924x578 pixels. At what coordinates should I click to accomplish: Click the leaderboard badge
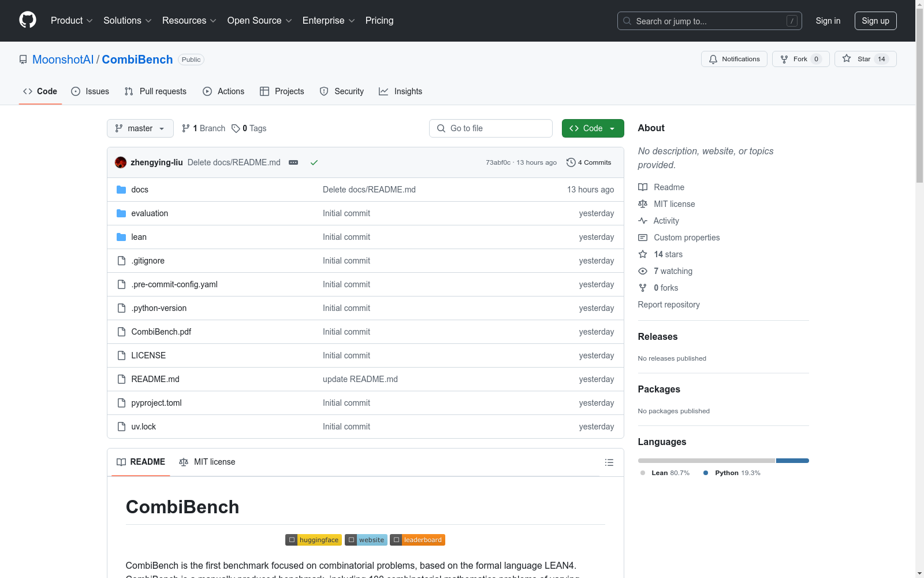point(418,540)
